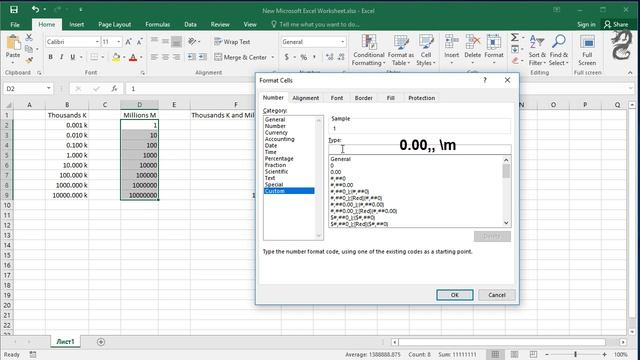Select the Лист1 sheet tab
640x360 pixels.
tap(65, 342)
